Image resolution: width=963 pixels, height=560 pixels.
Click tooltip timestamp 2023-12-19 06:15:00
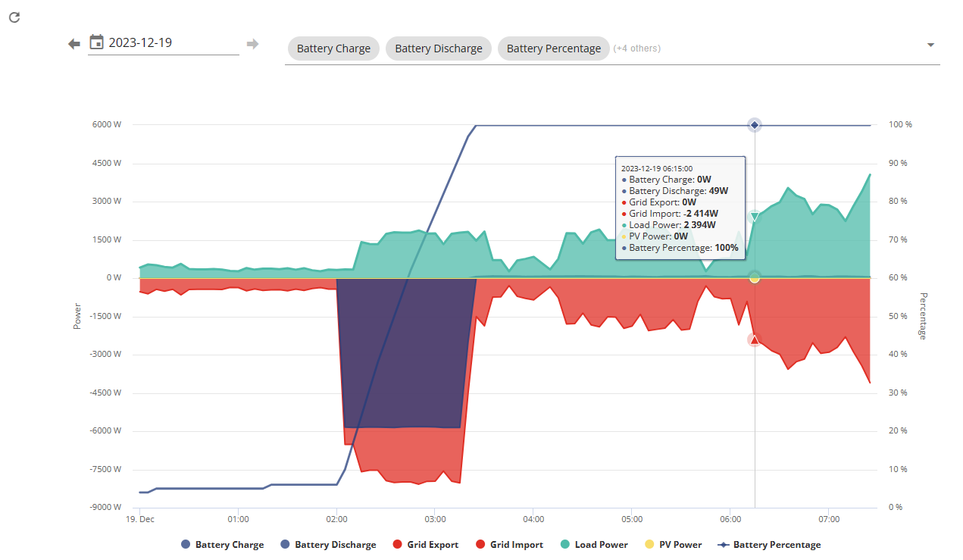(x=657, y=168)
